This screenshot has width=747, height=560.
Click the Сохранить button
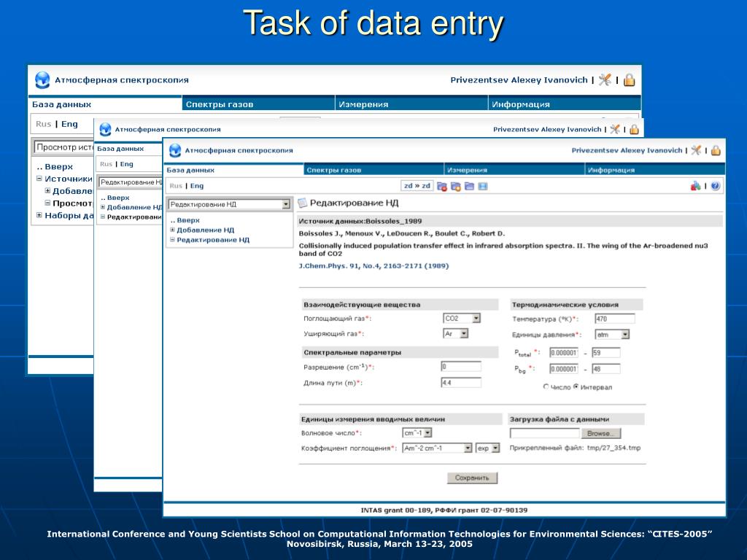pyautogui.click(x=472, y=478)
